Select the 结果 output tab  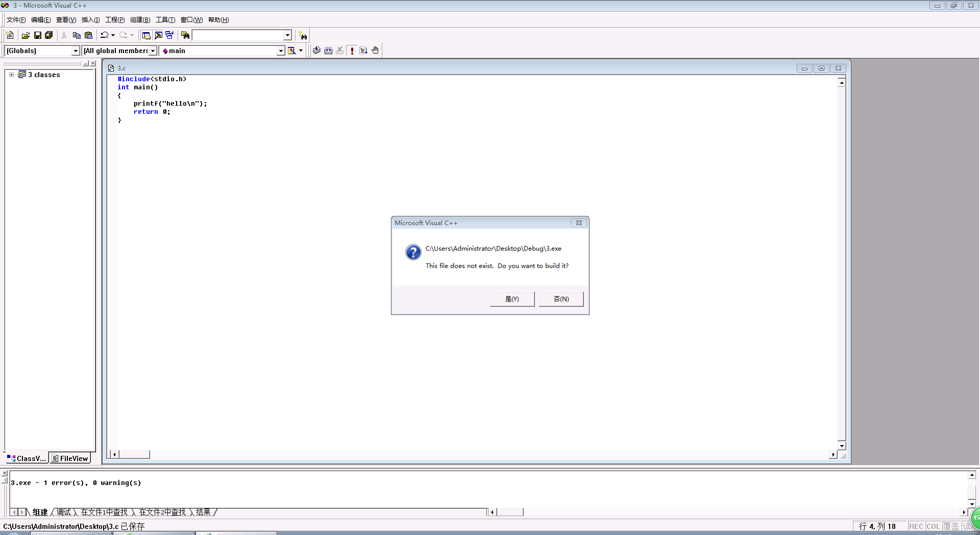pos(203,512)
